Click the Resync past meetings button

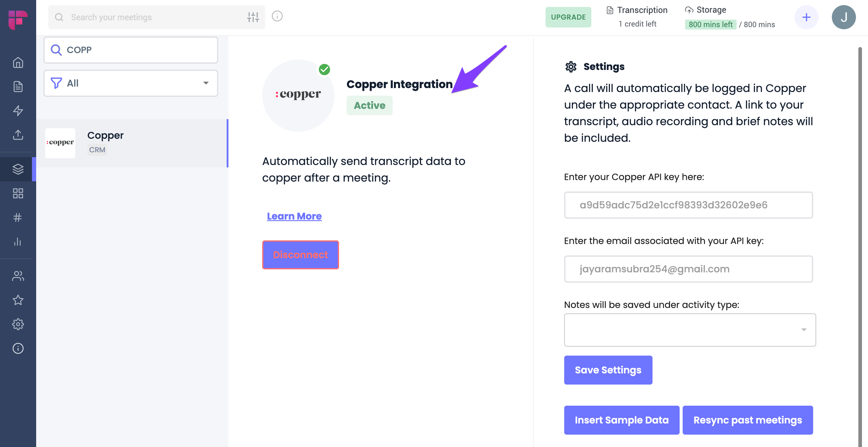(x=747, y=420)
